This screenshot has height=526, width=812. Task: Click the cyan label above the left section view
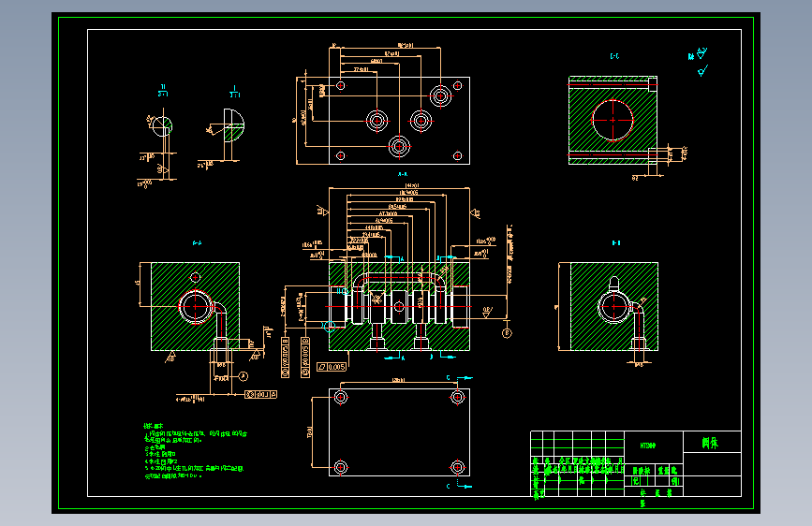[197, 242]
